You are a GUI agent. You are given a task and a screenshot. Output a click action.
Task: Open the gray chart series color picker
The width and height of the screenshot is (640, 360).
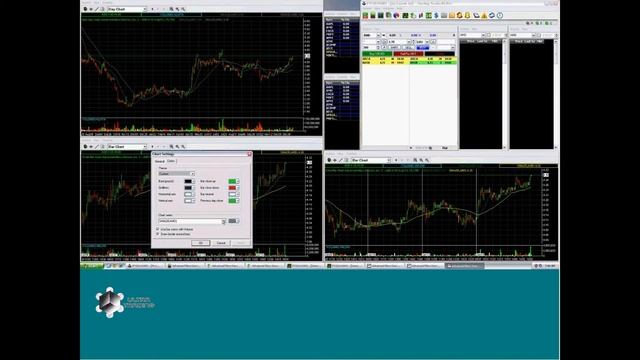coord(233,221)
